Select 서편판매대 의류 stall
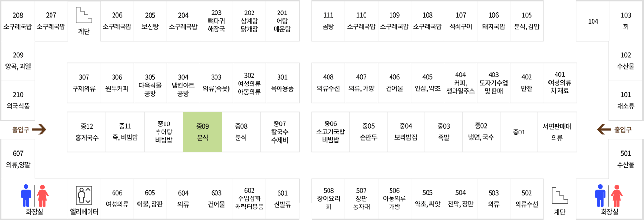The width and height of the screenshot is (644, 220). point(556,132)
